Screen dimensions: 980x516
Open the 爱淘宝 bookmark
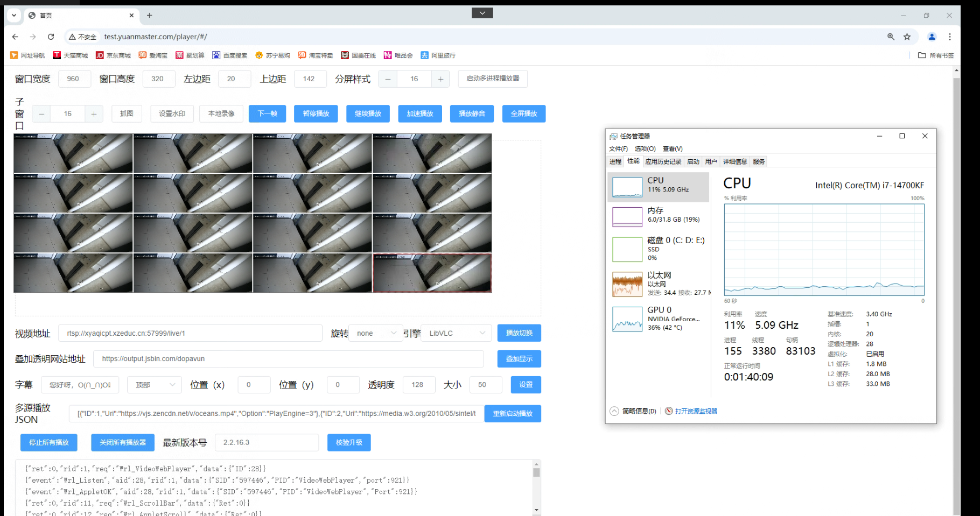point(153,55)
